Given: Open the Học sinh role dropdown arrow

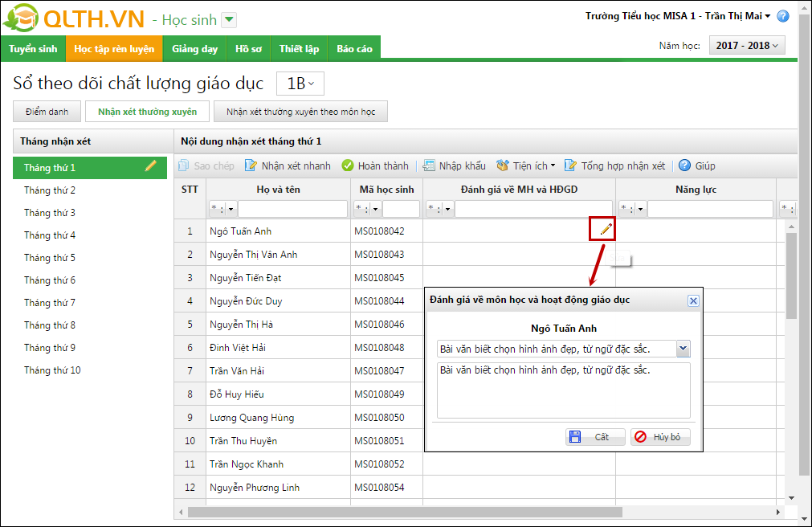Looking at the screenshot, I should (x=229, y=20).
